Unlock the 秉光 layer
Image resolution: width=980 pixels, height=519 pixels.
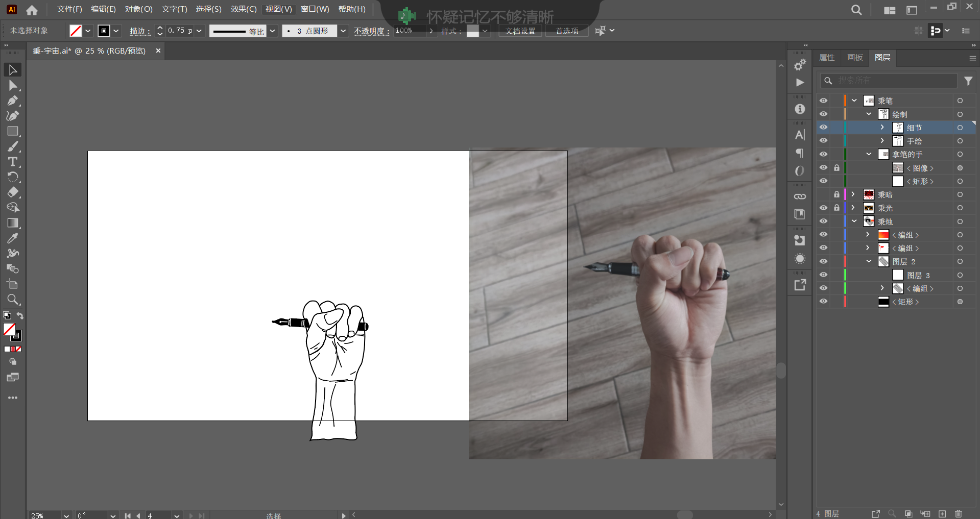click(836, 208)
